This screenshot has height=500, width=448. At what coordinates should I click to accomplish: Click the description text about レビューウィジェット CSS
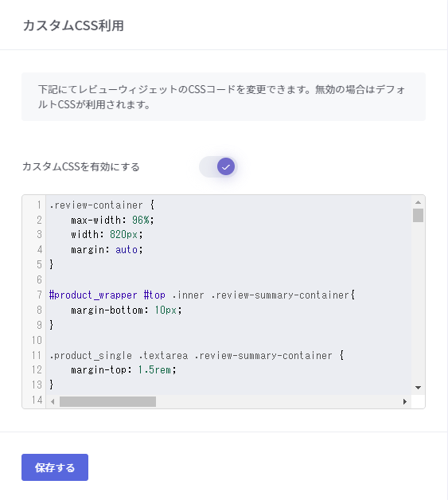(x=221, y=97)
